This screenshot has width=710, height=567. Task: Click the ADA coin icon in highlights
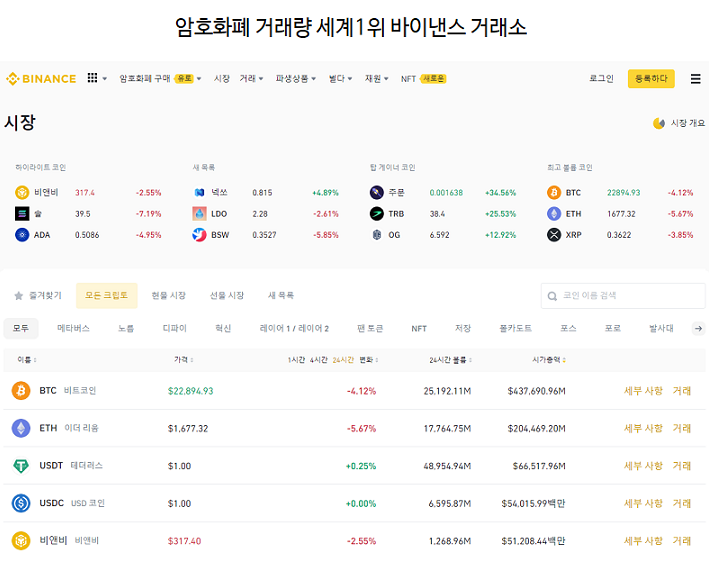(22, 235)
